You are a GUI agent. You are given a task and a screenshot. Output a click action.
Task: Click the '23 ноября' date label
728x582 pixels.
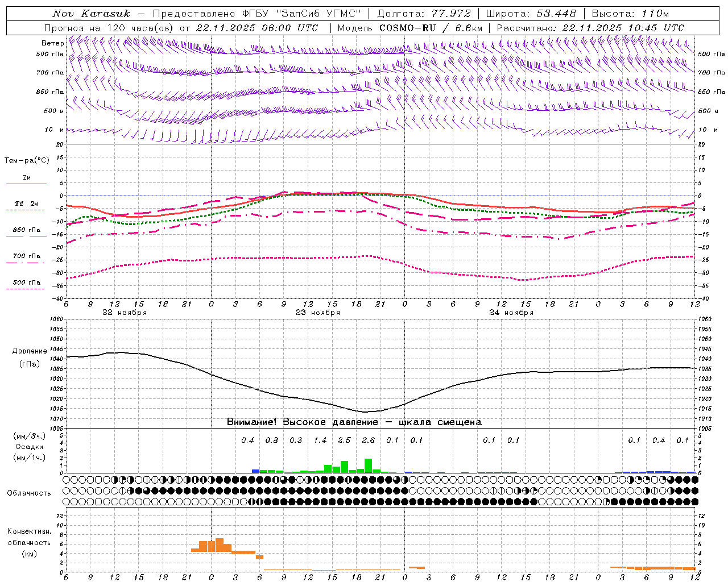pos(318,313)
